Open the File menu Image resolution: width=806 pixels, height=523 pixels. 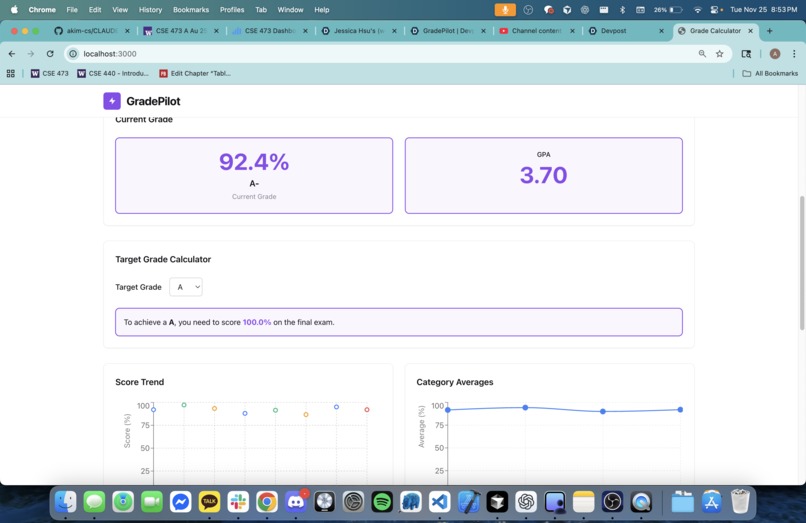72,9
